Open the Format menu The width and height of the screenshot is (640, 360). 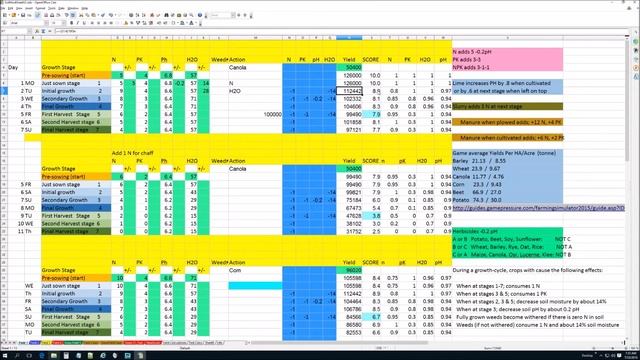tap(40, 8)
